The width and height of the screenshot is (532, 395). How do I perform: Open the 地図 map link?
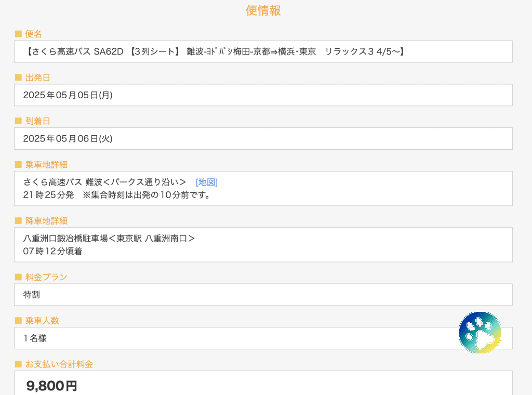click(x=206, y=182)
